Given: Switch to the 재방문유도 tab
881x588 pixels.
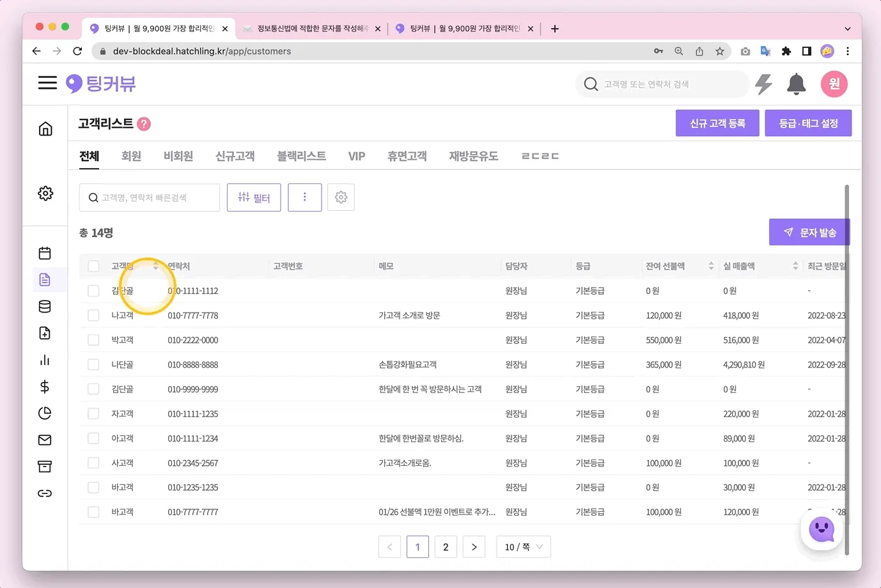Looking at the screenshot, I should point(474,156).
